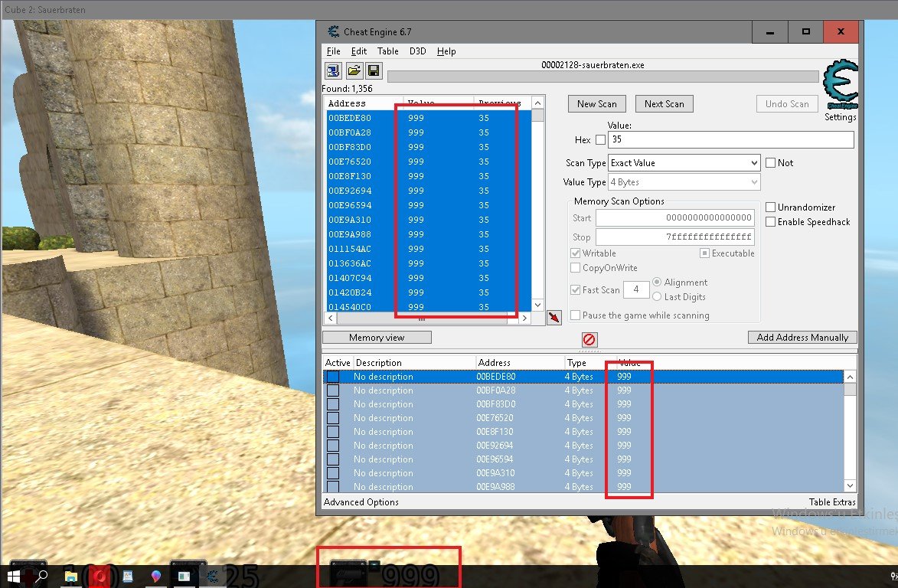Screen dimensions: 898x588
Task: Click the open folder toolbar icon
Action: 354,71
